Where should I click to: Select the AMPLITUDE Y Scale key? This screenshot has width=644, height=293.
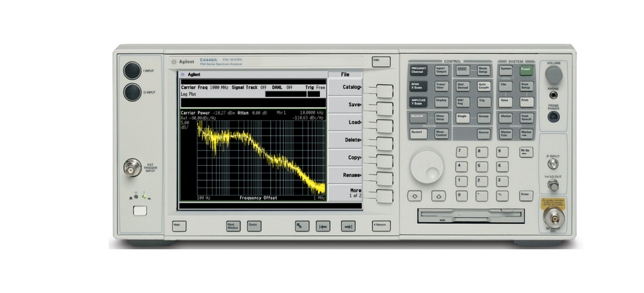[x=418, y=102]
